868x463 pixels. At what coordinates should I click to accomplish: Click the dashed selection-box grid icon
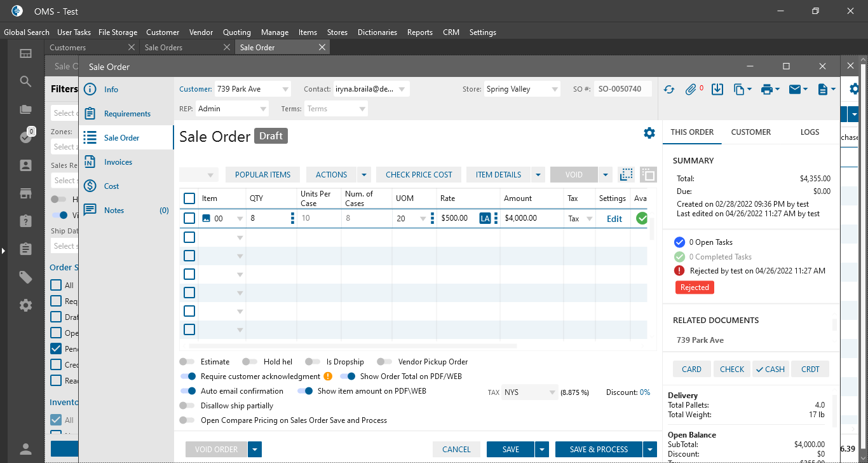(x=627, y=174)
